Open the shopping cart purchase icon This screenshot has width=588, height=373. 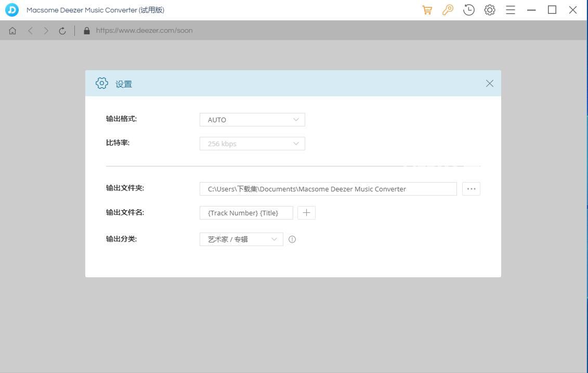[427, 10]
